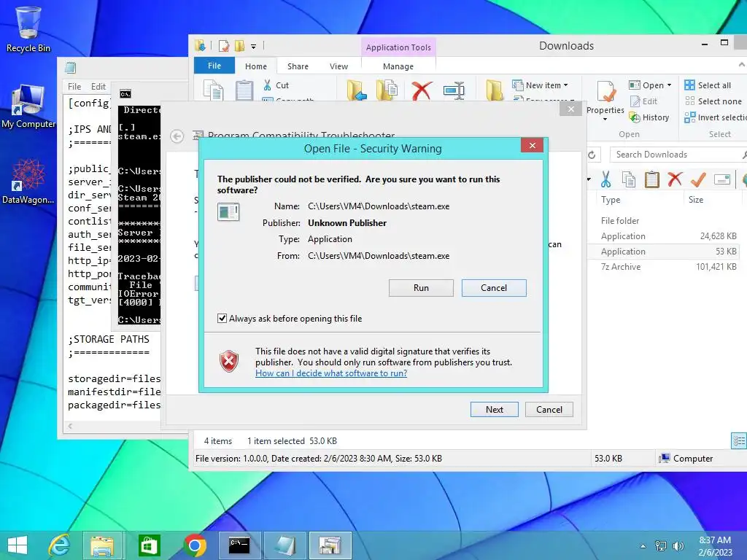Expand the Quick Access Toolbar customize arrow
The height and width of the screenshot is (560, 747).
click(253, 46)
